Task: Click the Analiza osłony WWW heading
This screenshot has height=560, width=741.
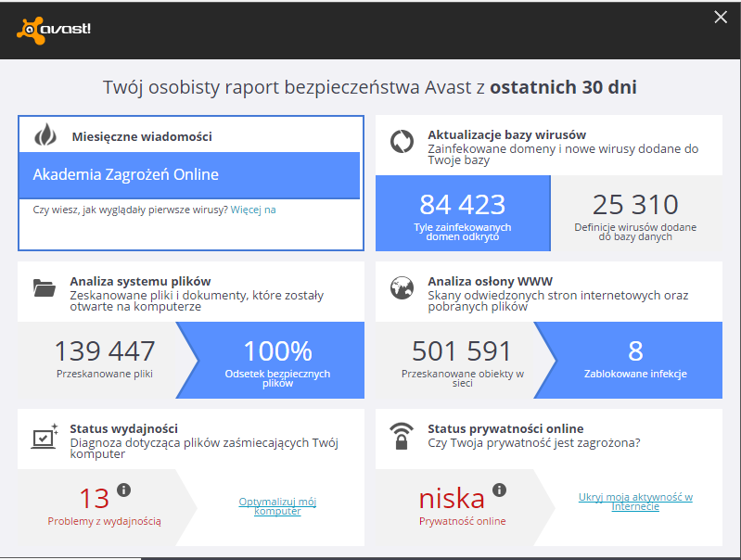Action: pyautogui.click(x=490, y=282)
